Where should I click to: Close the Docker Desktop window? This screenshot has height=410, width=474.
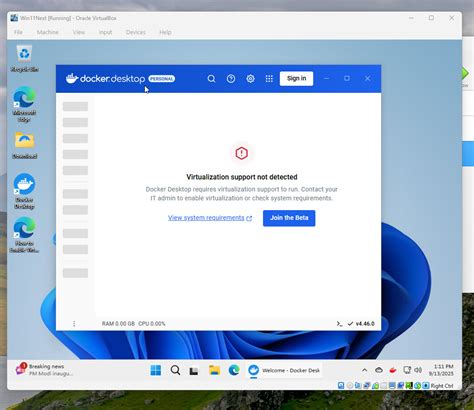click(x=367, y=78)
